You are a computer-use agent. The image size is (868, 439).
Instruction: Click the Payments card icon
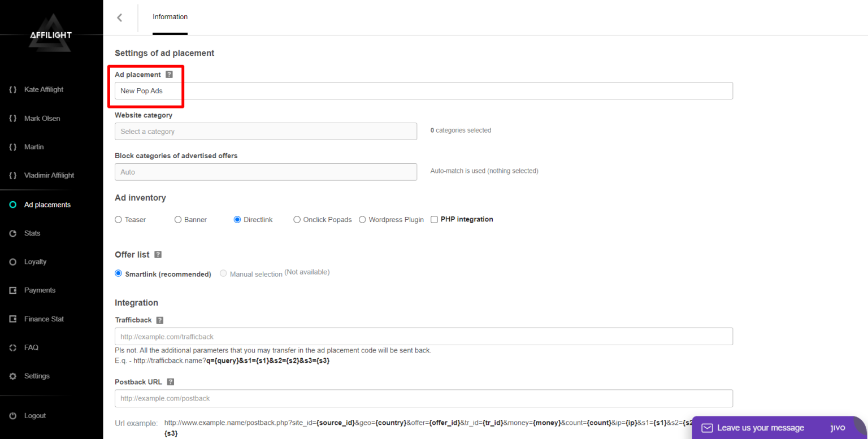12,290
